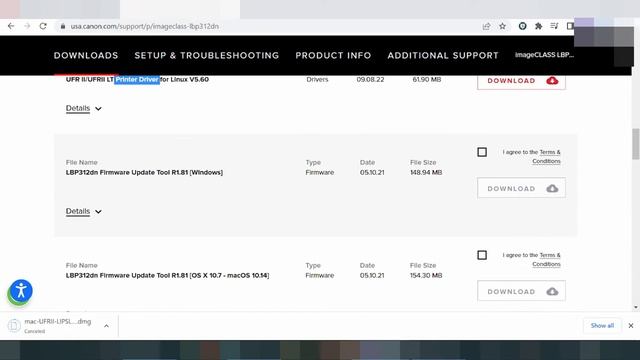This screenshot has height=360, width=640.
Task: Click the highlighted 'Printer Driver' text
Action: [x=137, y=80]
